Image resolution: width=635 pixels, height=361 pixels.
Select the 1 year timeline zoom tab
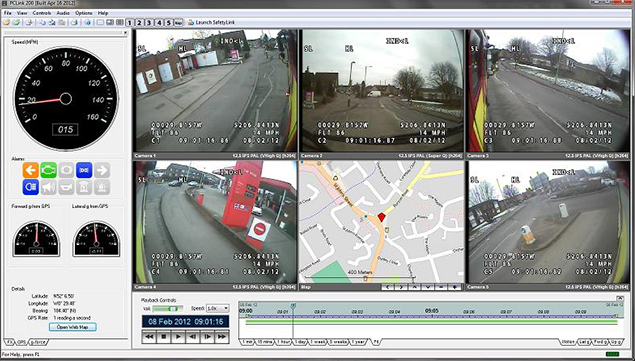pyautogui.click(x=358, y=342)
